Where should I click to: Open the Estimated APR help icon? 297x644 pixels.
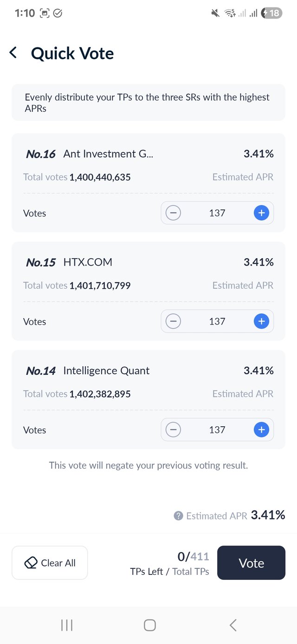click(x=178, y=516)
